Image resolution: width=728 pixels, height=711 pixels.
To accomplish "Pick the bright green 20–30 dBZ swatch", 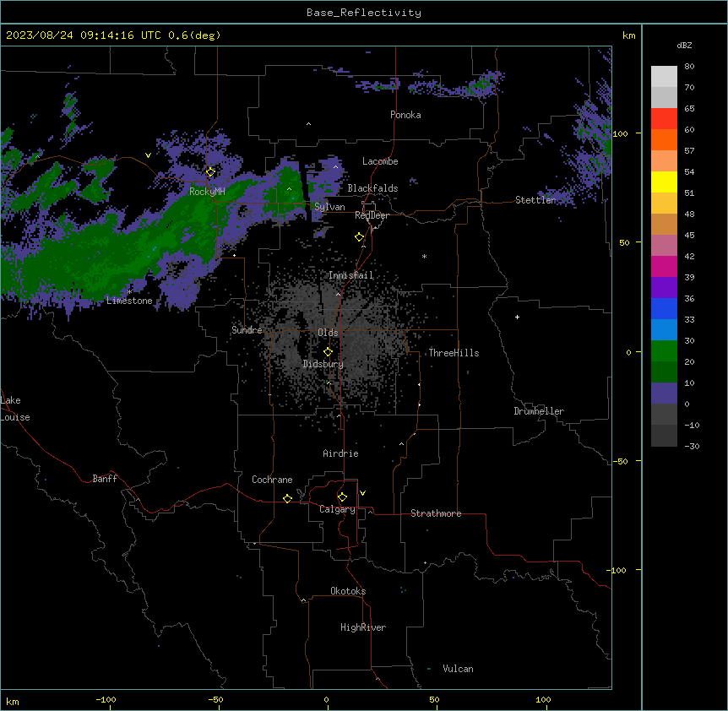I will [664, 351].
